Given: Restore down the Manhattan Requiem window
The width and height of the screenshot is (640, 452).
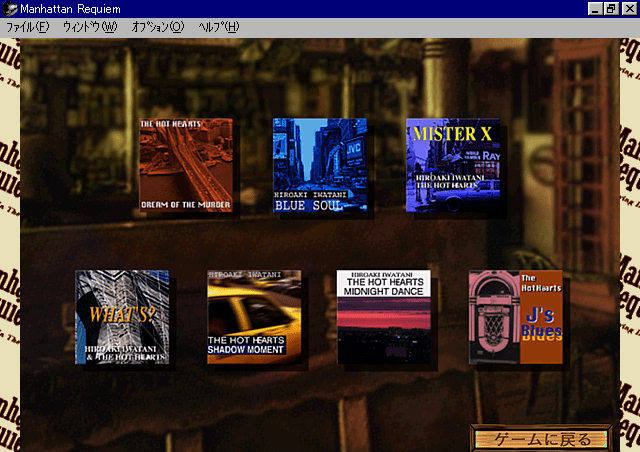Looking at the screenshot, I should [612, 8].
